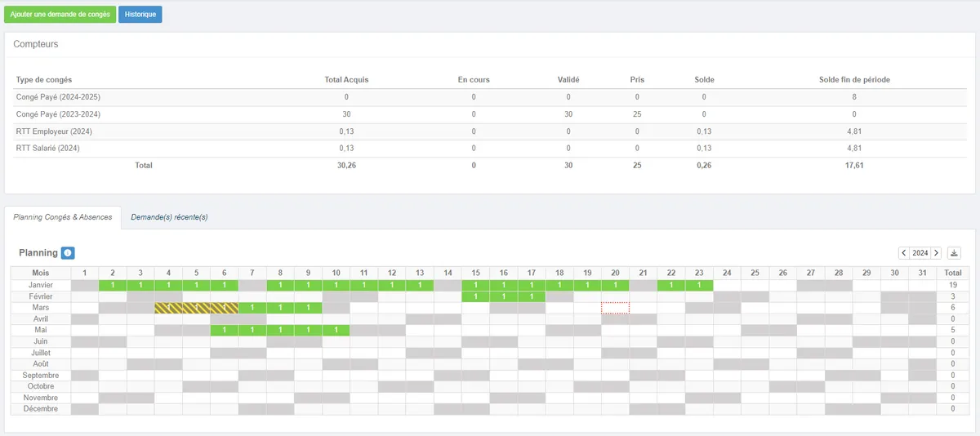The width and height of the screenshot is (980, 436).
Task: Select the Août row label
Action: (41, 364)
